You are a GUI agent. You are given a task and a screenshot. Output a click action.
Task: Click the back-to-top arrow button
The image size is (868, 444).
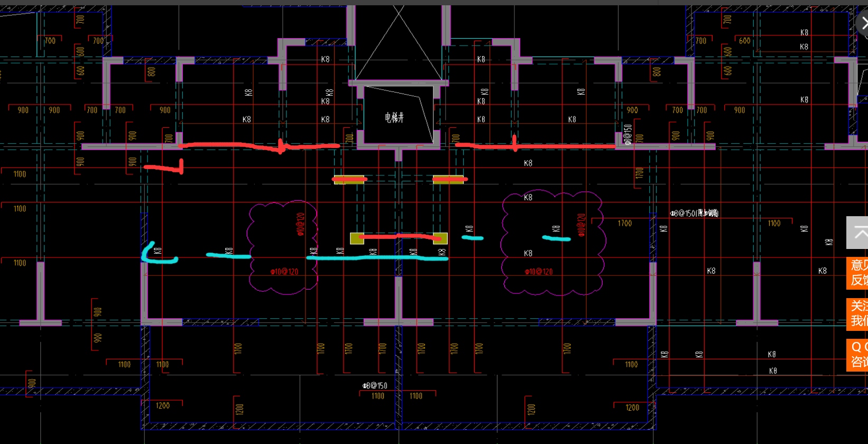coord(857,233)
